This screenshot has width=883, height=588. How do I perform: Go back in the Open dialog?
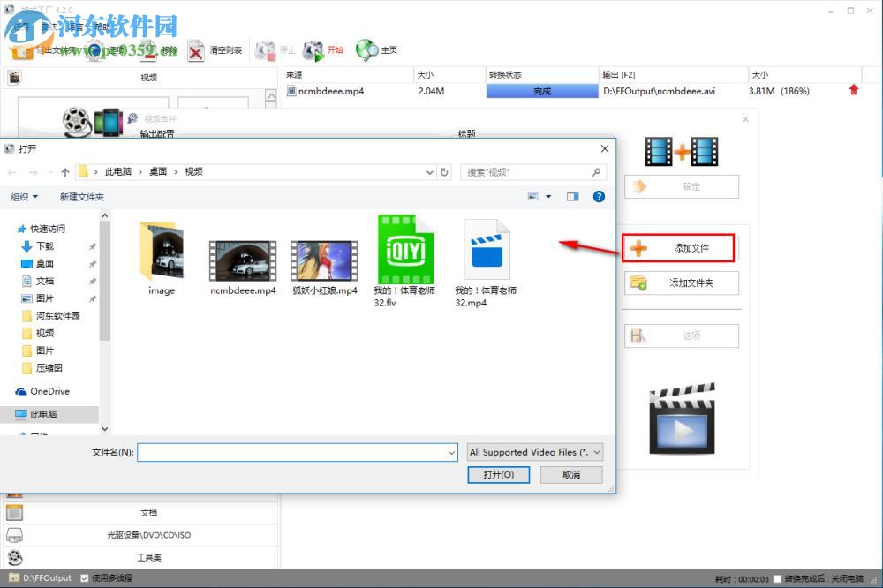click(11, 172)
